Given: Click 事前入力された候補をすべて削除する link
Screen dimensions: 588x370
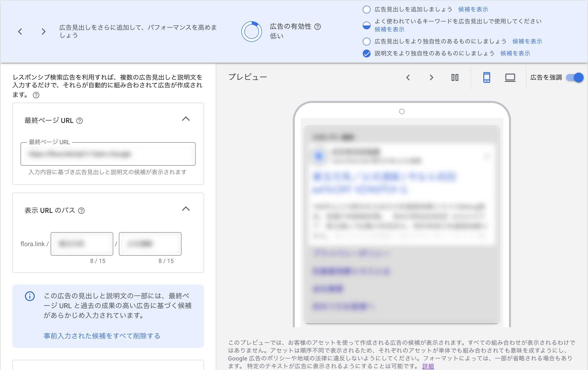Looking at the screenshot, I should [x=102, y=336].
